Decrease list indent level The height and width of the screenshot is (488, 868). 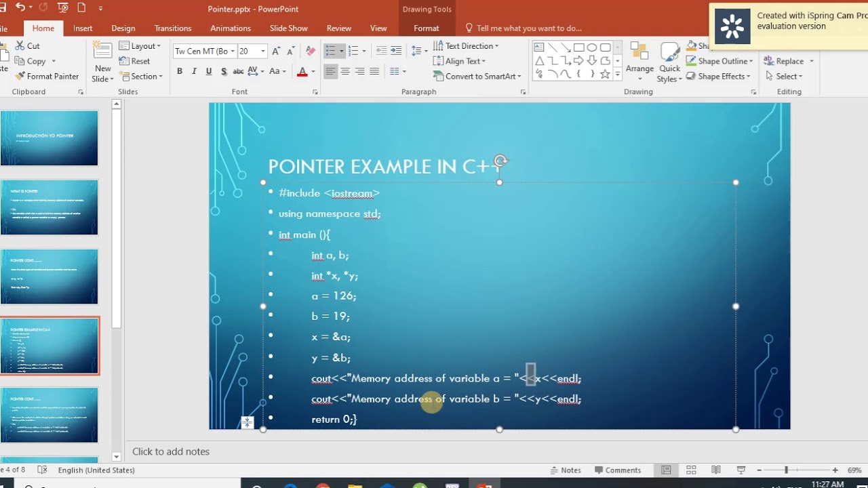[x=381, y=51]
